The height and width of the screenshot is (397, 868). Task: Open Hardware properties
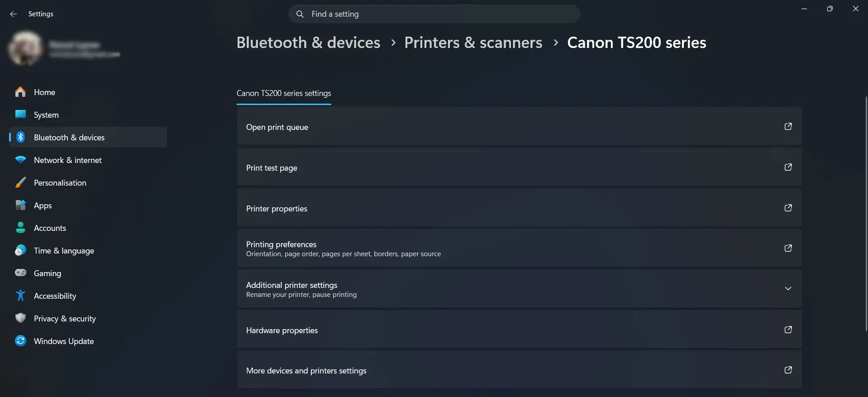519,330
